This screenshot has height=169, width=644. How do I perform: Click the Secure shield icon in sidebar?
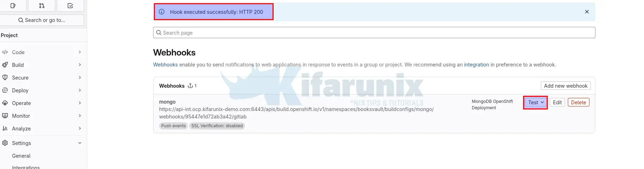coord(5,78)
